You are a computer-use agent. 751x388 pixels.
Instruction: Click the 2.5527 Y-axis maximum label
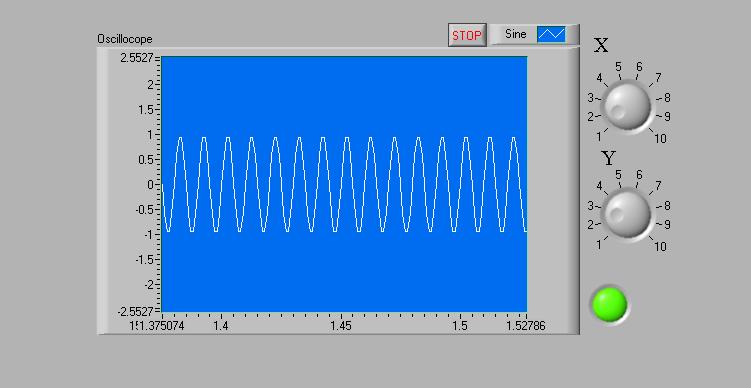(137, 58)
